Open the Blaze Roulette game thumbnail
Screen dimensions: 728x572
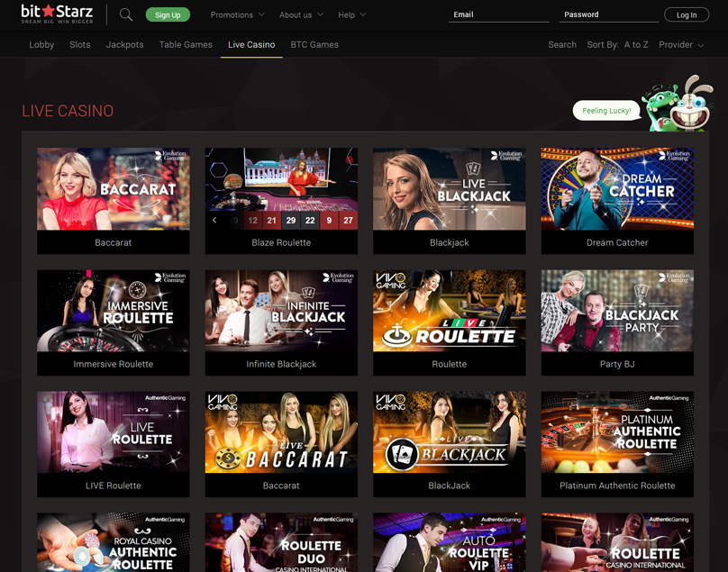tap(281, 189)
